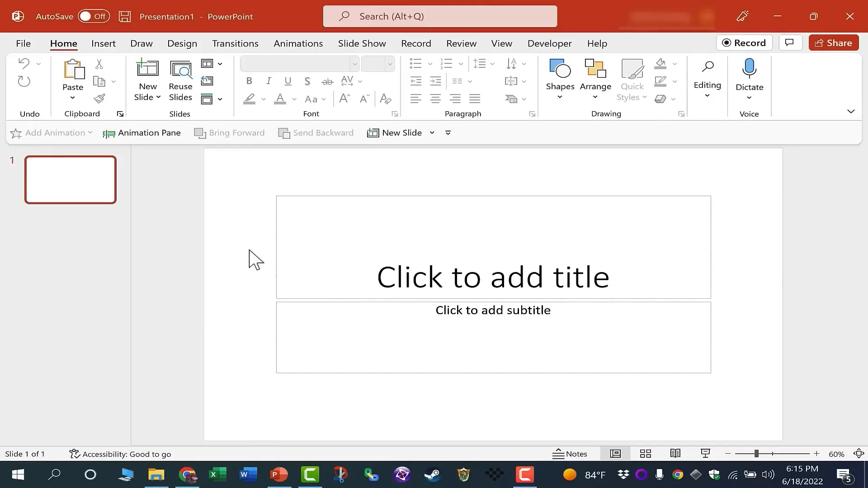This screenshot has height=488, width=868.
Task: Open the Animation Pane
Action: (x=142, y=133)
